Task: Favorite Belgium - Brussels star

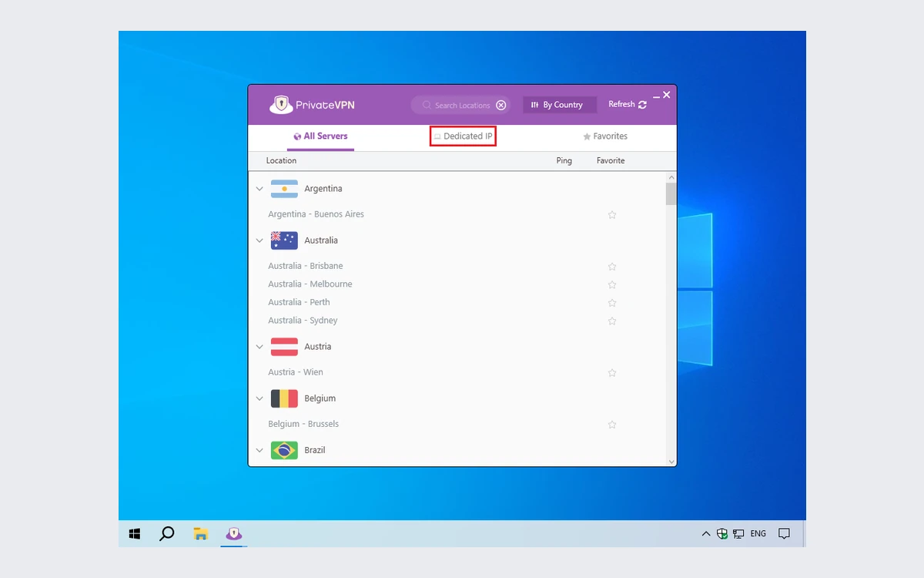Action: 612,425
